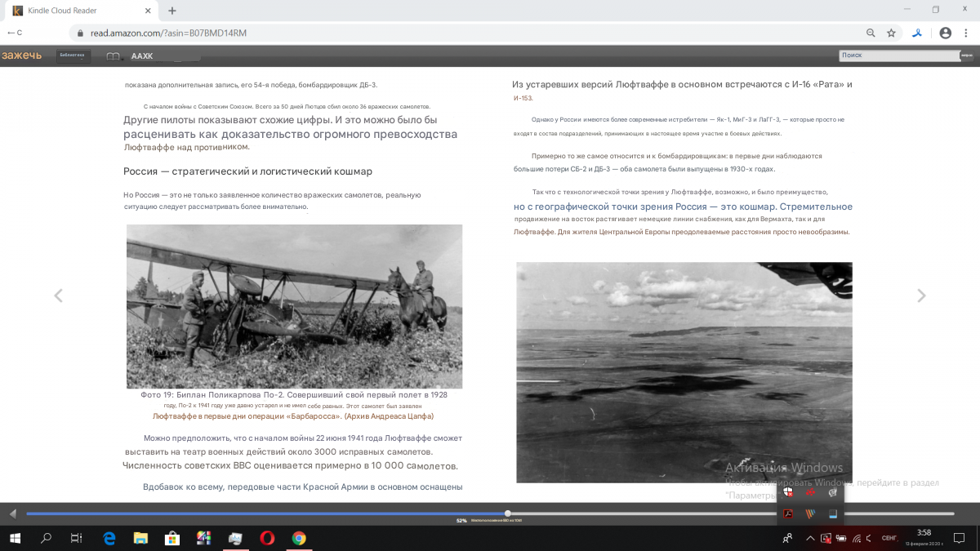Click the Po-2 biplane photo
The width and height of the screenshot is (980, 551).
point(294,306)
